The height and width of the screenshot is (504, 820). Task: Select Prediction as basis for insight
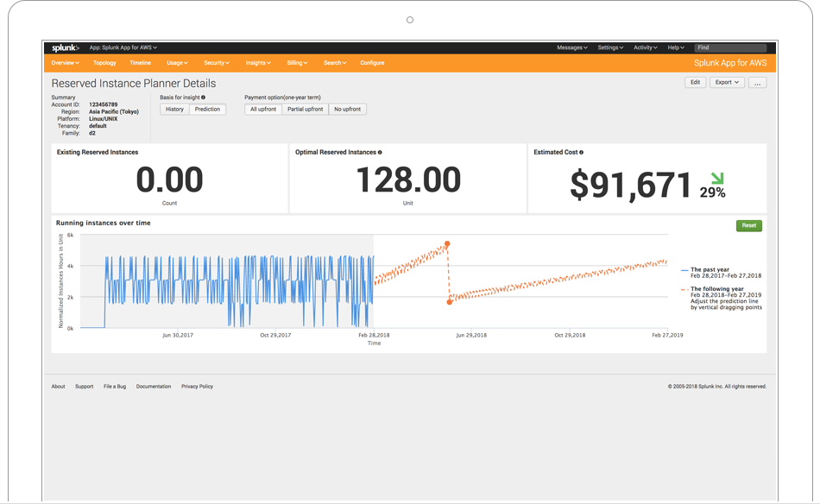[x=208, y=110]
